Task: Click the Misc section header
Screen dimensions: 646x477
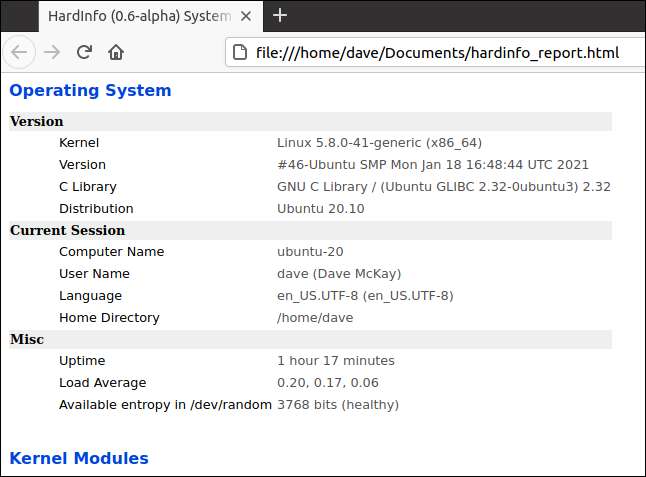Action: click(x=27, y=339)
